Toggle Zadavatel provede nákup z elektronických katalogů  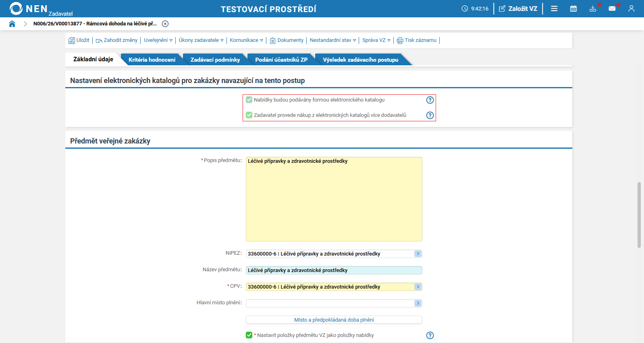(x=249, y=115)
